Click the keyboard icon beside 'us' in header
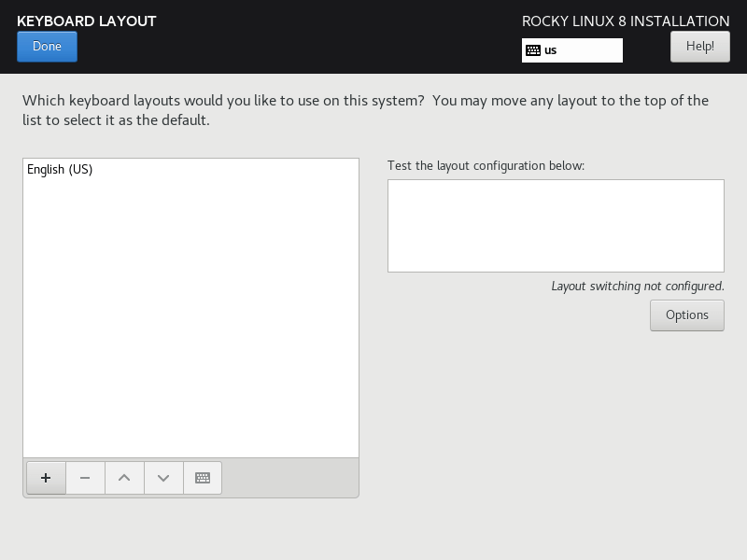 (533, 50)
